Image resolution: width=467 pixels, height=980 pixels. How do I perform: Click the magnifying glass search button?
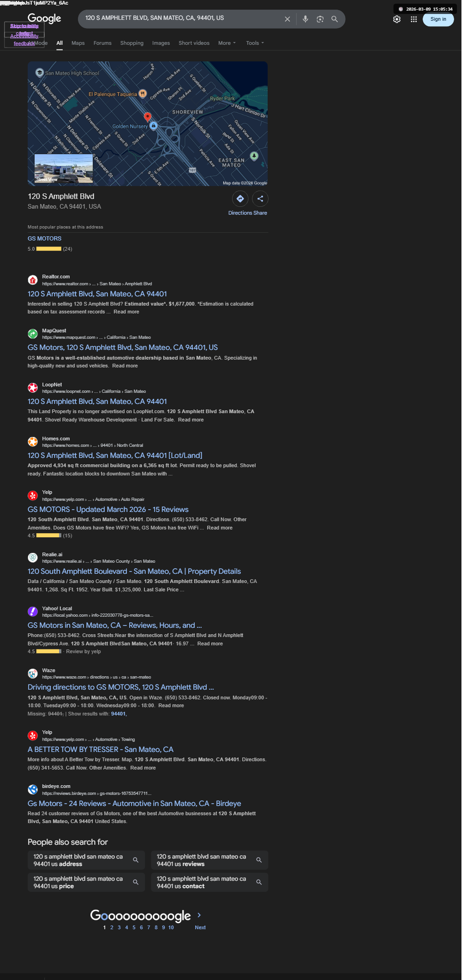coord(335,19)
